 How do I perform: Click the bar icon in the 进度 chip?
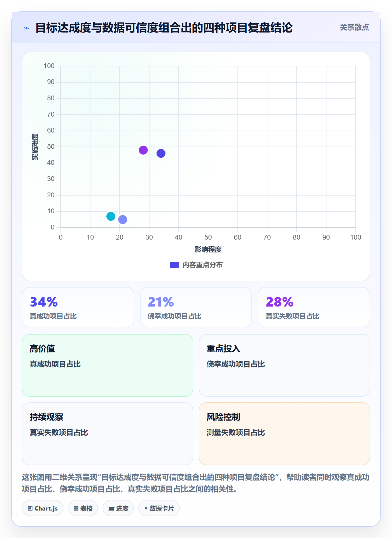pos(111,509)
